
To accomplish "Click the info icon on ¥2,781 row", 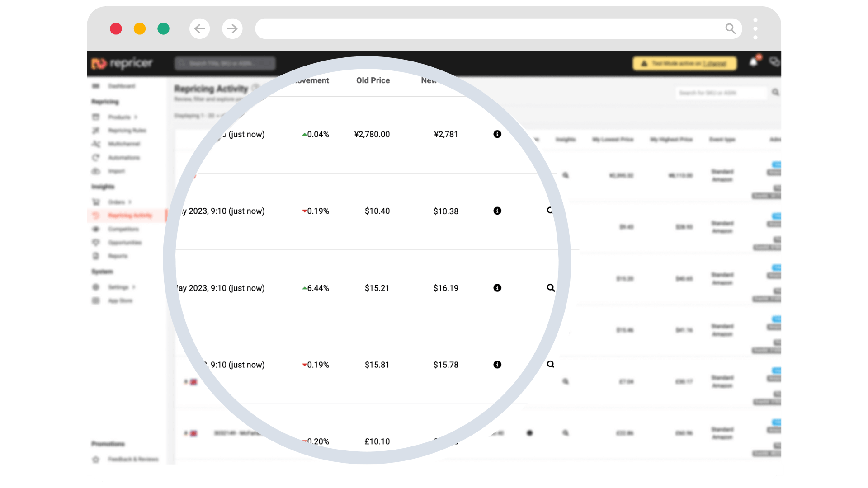I will [x=497, y=134].
